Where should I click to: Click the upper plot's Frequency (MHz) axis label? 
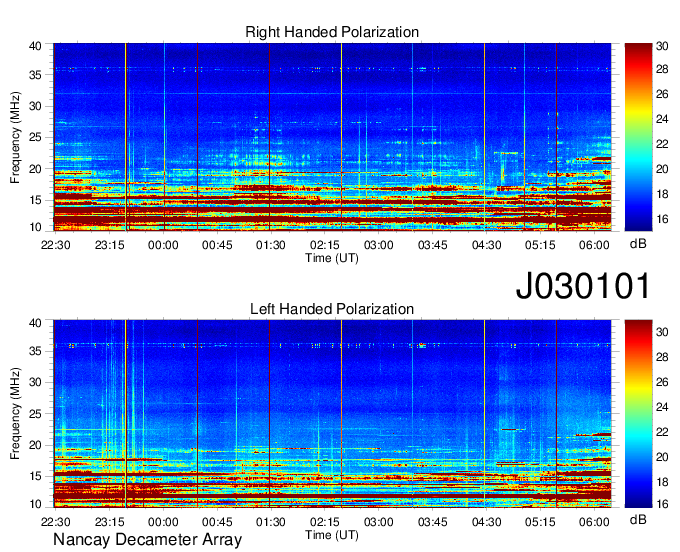pyautogui.click(x=15, y=137)
